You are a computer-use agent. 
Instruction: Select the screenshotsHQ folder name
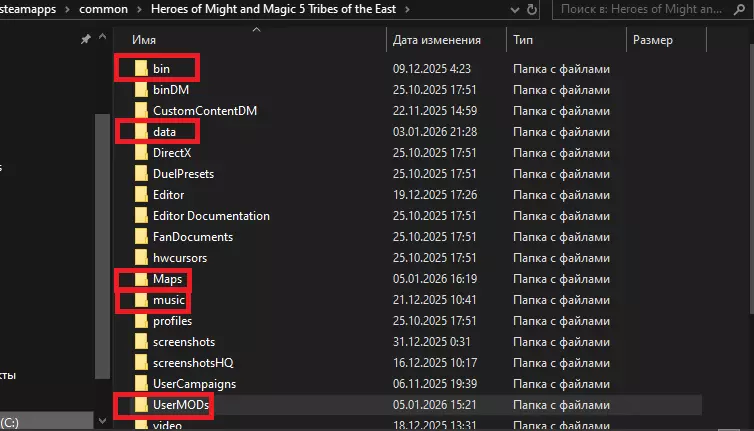[x=193, y=363]
